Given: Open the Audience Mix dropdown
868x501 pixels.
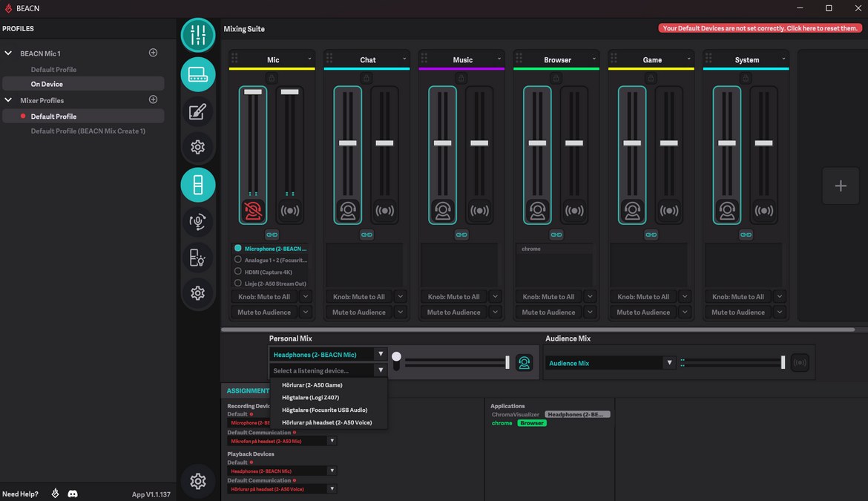Looking at the screenshot, I should 669,363.
